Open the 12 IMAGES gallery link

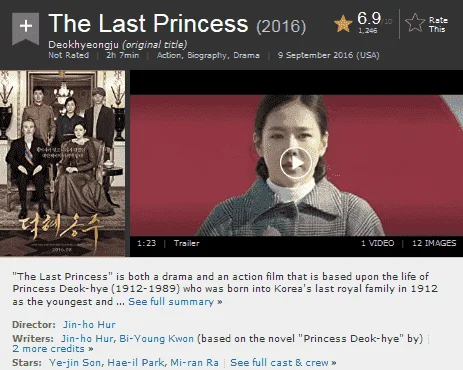[434, 243]
